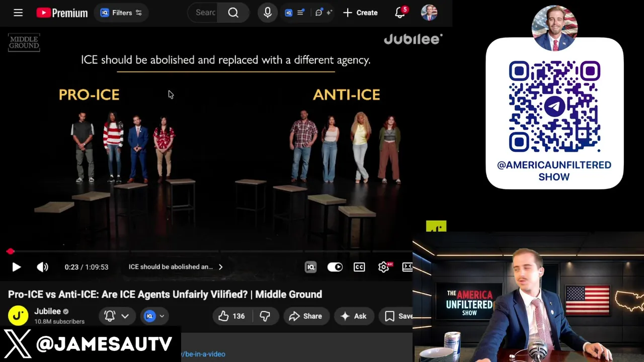The image size is (644, 362).
Task: Play the video
Action: pyautogui.click(x=16, y=267)
